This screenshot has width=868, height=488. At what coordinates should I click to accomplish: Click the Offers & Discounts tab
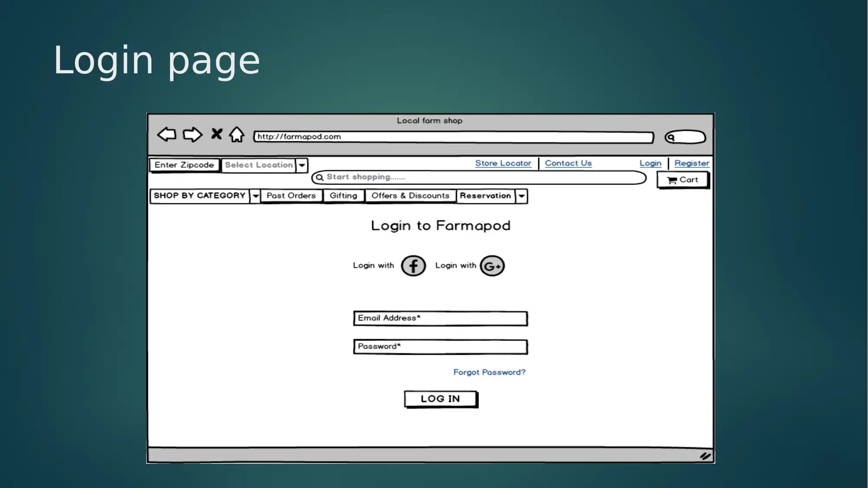(x=410, y=196)
